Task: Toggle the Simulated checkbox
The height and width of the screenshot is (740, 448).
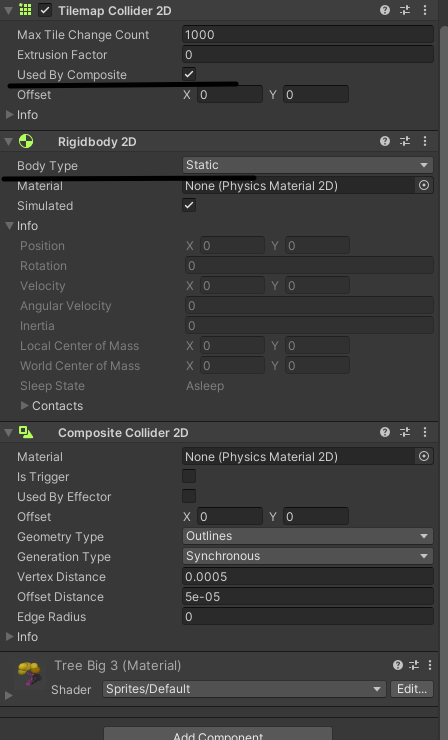Action: [x=189, y=205]
